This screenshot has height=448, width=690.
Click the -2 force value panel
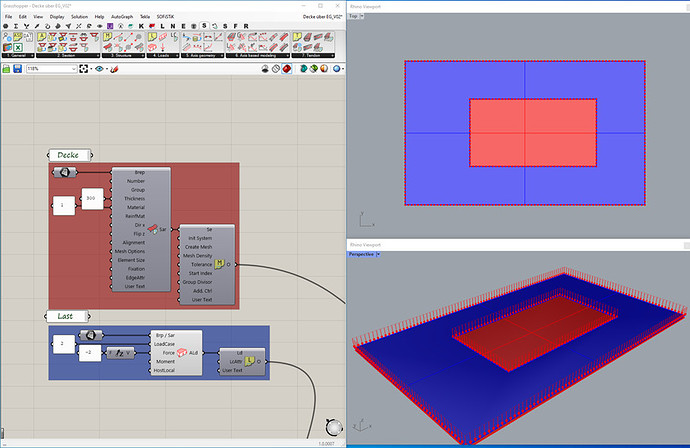click(x=90, y=353)
